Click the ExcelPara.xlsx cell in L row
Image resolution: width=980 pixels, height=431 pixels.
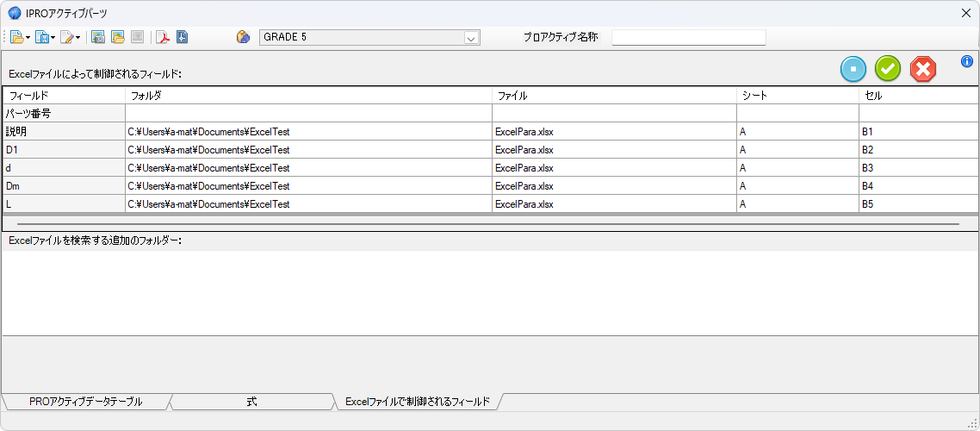coord(614,204)
